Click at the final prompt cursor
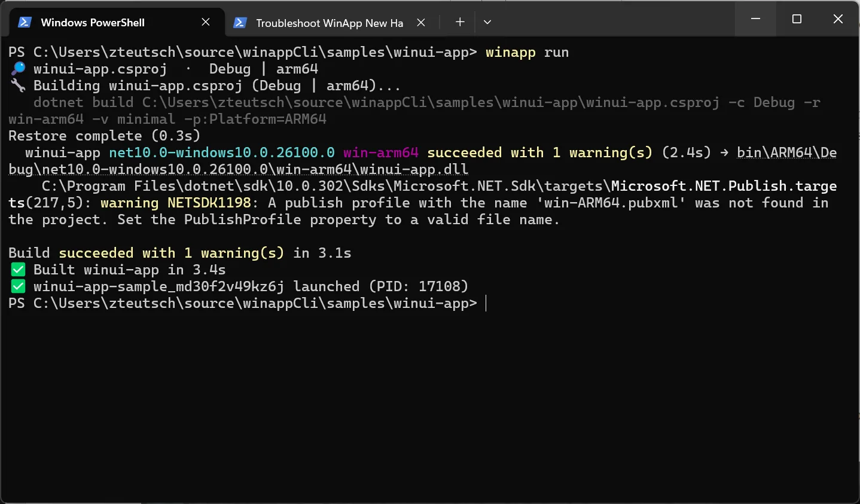The image size is (860, 504). click(486, 303)
